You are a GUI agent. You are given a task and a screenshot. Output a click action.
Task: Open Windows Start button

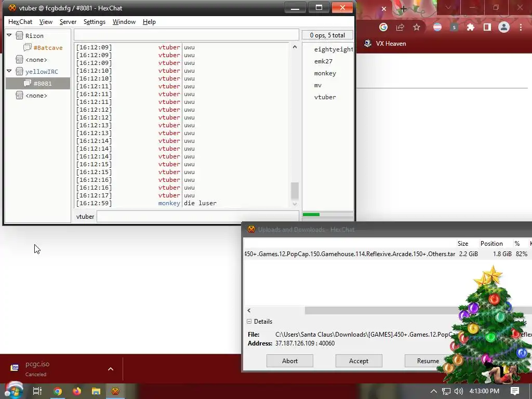[x=14, y=391]
